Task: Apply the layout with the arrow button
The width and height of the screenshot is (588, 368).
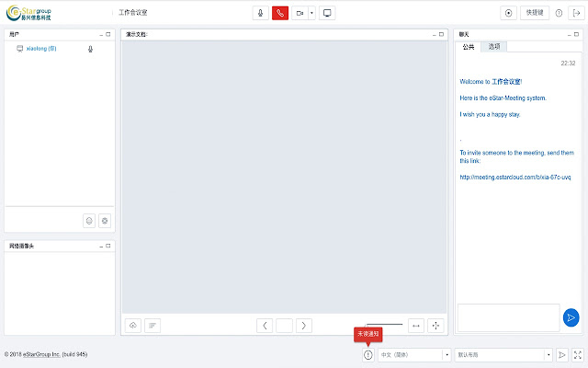Action: pyautogui.click(x=561, y=355)
